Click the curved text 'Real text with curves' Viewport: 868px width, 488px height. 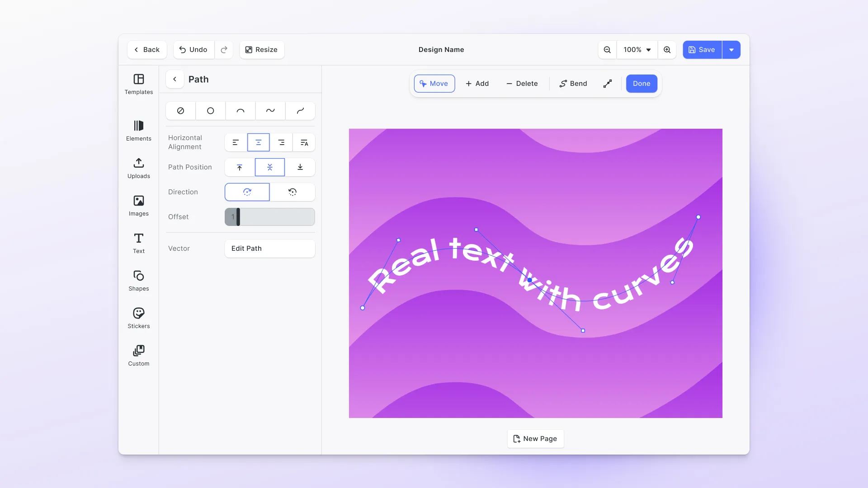pyautogui.click(x=530, y=274)
